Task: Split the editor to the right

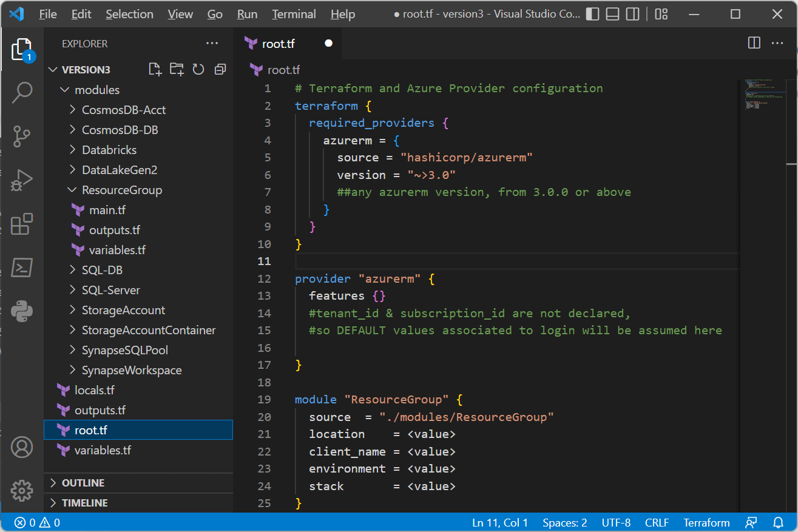Action: click(x=754, y=43)
